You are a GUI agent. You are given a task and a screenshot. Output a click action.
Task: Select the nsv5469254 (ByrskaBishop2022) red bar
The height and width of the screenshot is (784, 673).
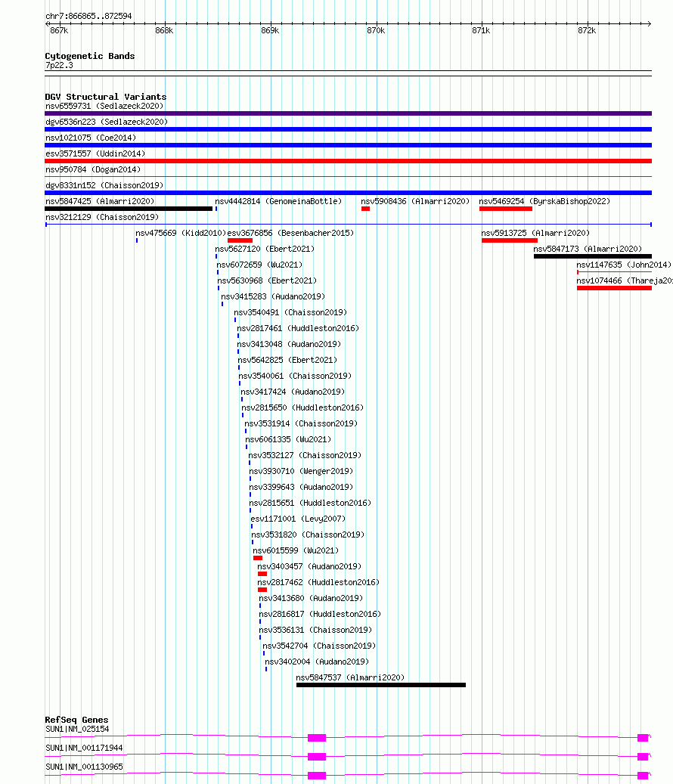pyautogui.click(x=505, y=209)
